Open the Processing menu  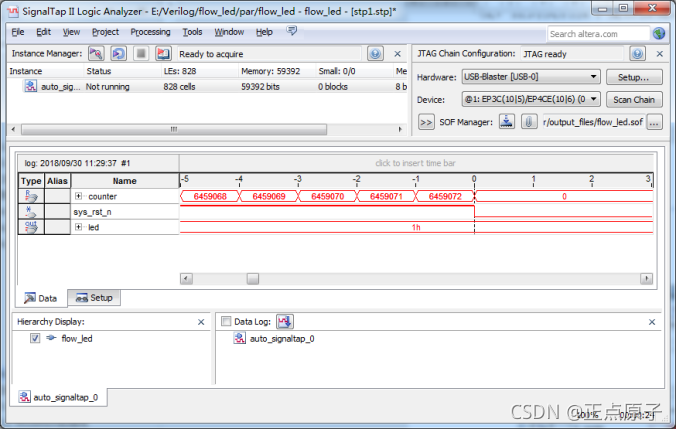pyautogui.click(x=150, y=32)
